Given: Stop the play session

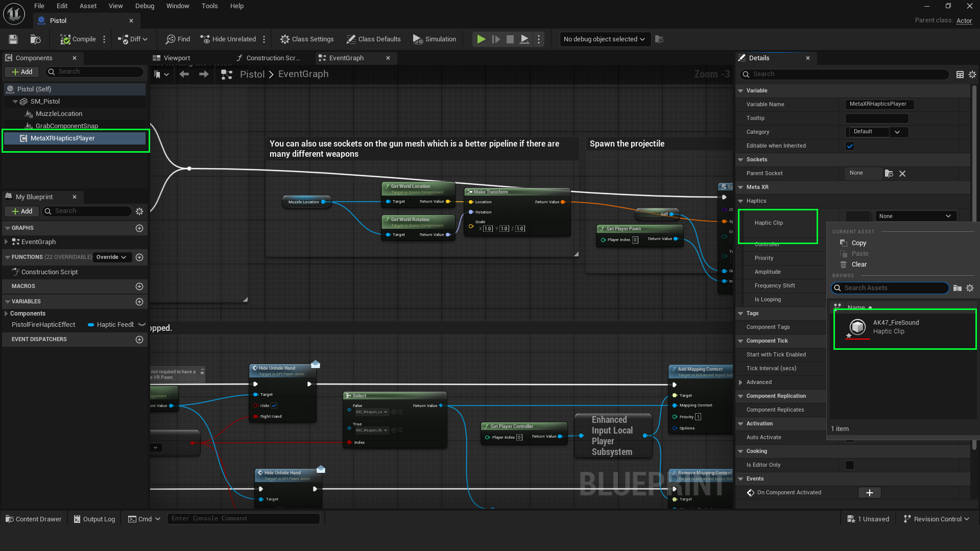Looking at the screenshot, I should pyautogui.click(x=510, y=39).
